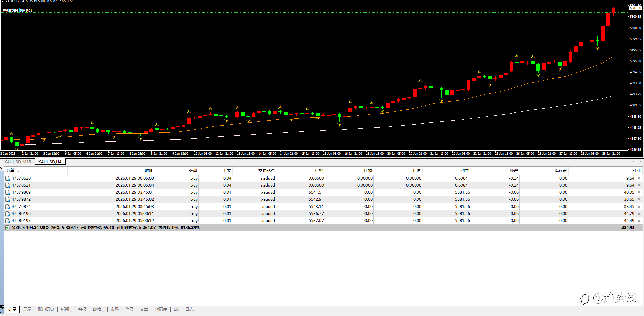Select the order line label #47… buy 0.01
Screen dimensions: 644x316
point(17,10)
